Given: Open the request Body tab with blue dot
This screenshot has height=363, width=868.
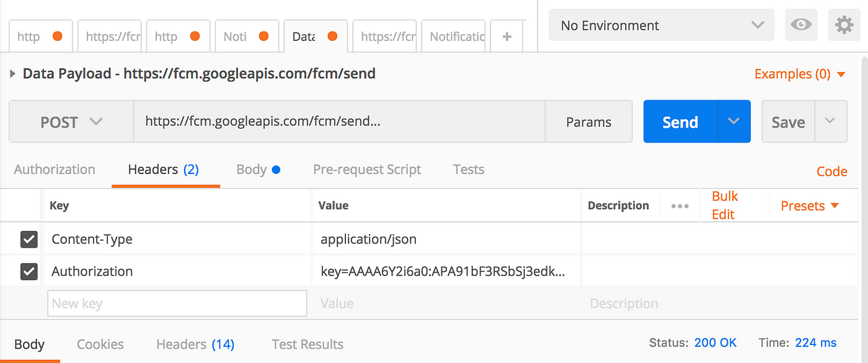Looking at the screenshot, I should [x=259, y=170].
